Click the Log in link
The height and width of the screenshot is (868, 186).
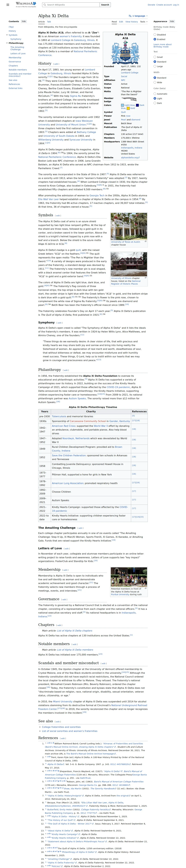tap(176, 5)
